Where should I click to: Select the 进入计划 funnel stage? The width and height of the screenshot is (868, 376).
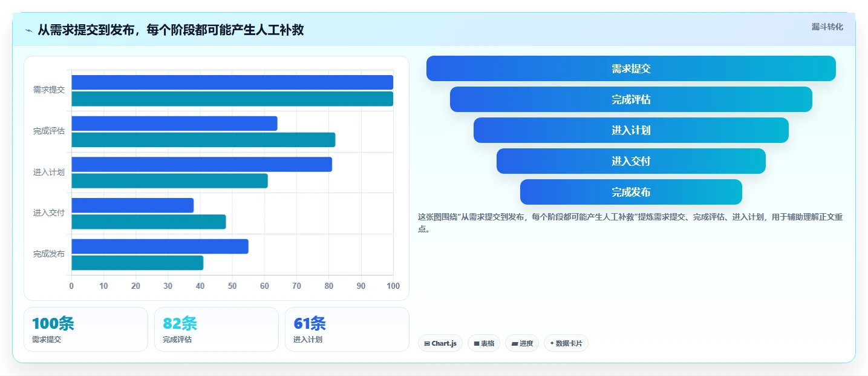pos(631,130)
